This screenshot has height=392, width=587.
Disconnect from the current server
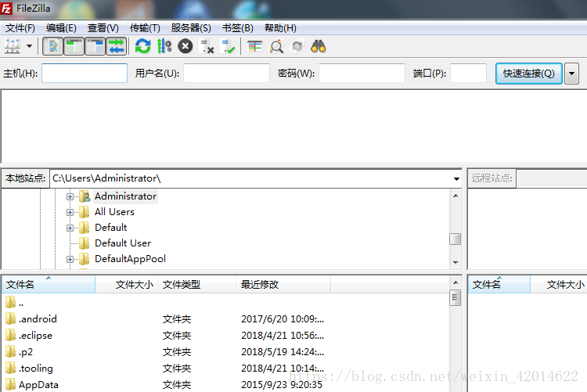(207, 46)
